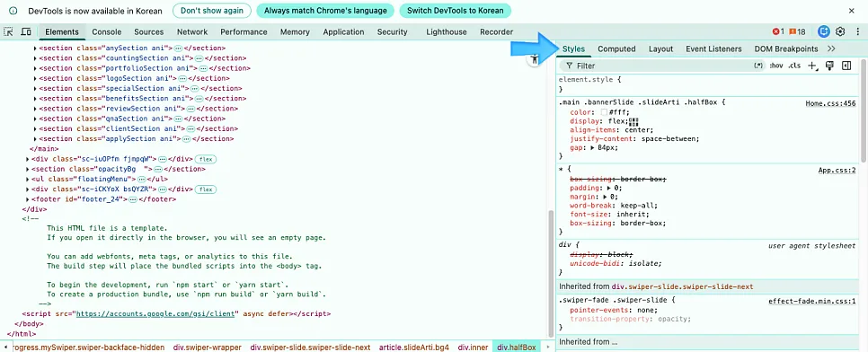This screenshot has height=352, width=868.
Task: Open the Network tab
Action: tap(192, 32)
